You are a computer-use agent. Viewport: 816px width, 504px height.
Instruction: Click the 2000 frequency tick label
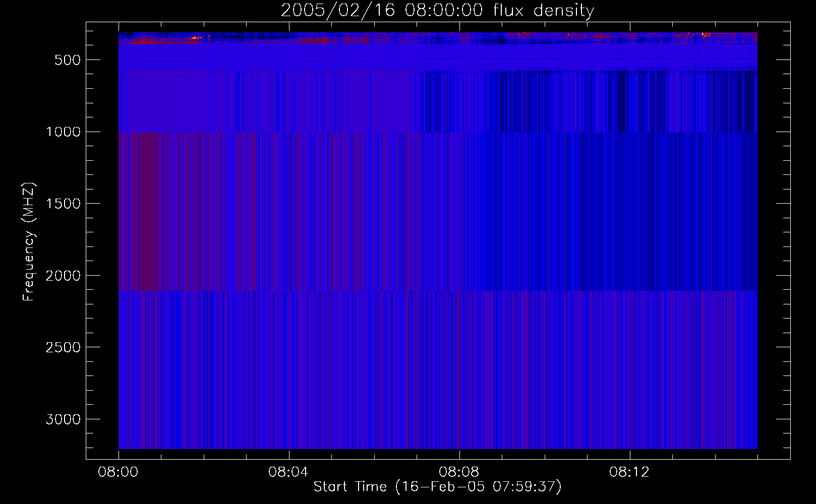pyautogui.click(x=63, y=276)
